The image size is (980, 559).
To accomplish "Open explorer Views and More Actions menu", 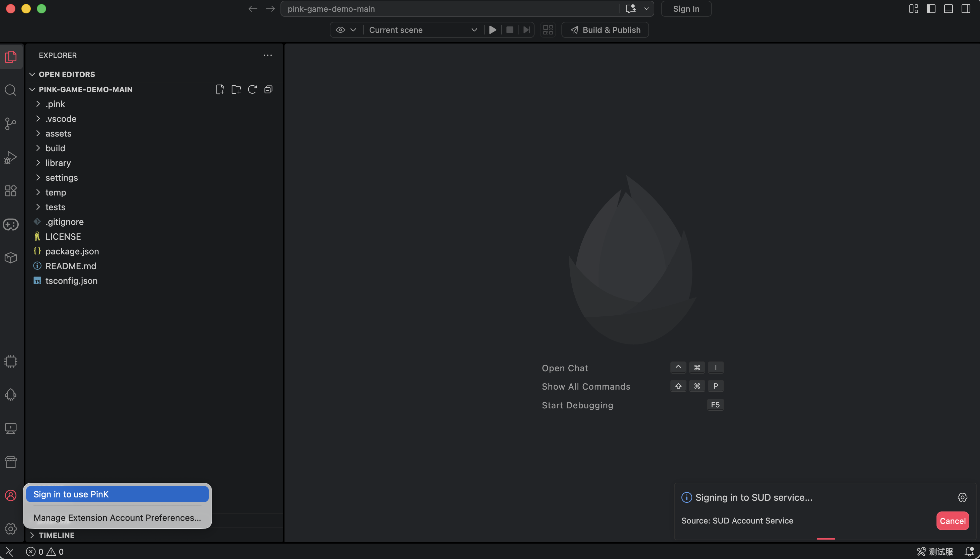I will pos(267,55).
